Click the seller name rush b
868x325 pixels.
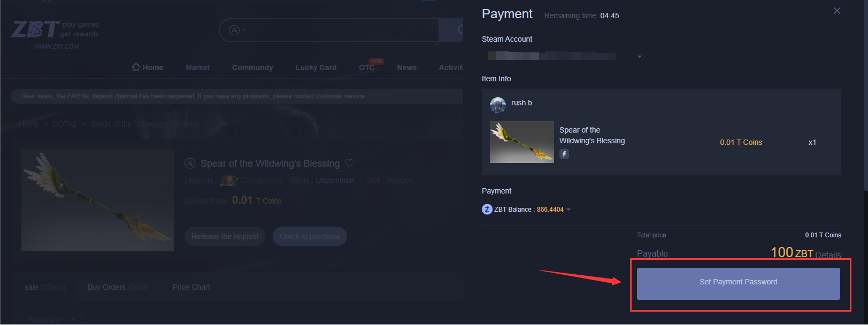521,103
